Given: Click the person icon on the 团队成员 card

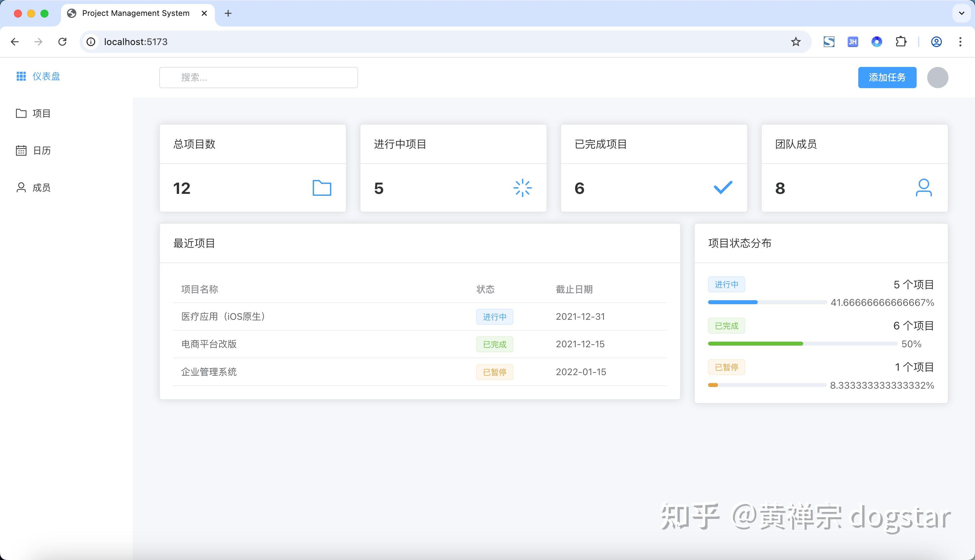Looking at the screenshot, I should tap(923, 188).
